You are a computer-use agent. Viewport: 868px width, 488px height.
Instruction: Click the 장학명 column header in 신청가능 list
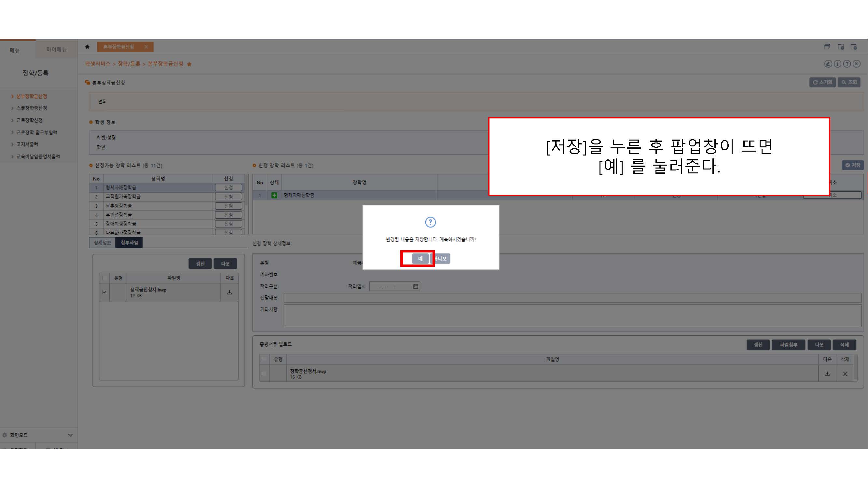click(x=158, y=179)
